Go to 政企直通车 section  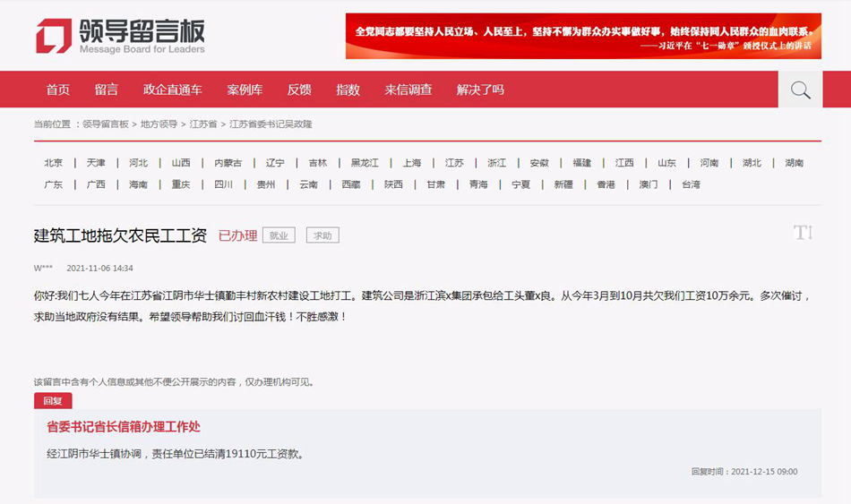pos(173,90)
